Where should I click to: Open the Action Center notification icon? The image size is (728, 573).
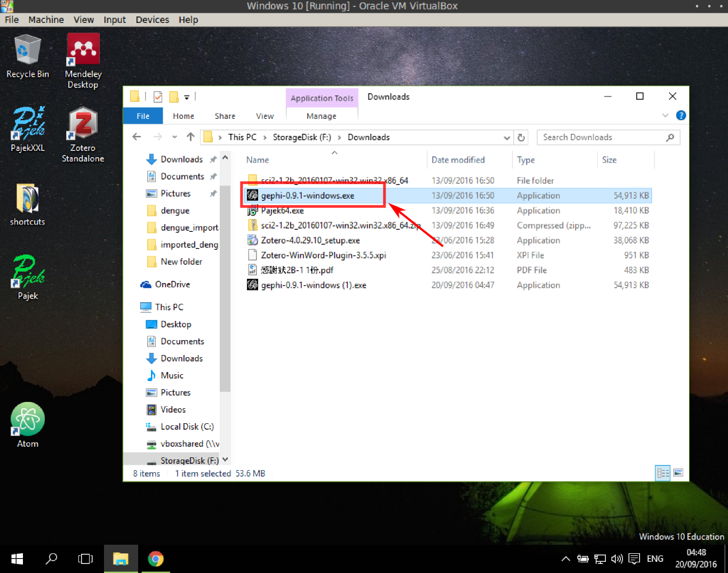tap(634, 559)
